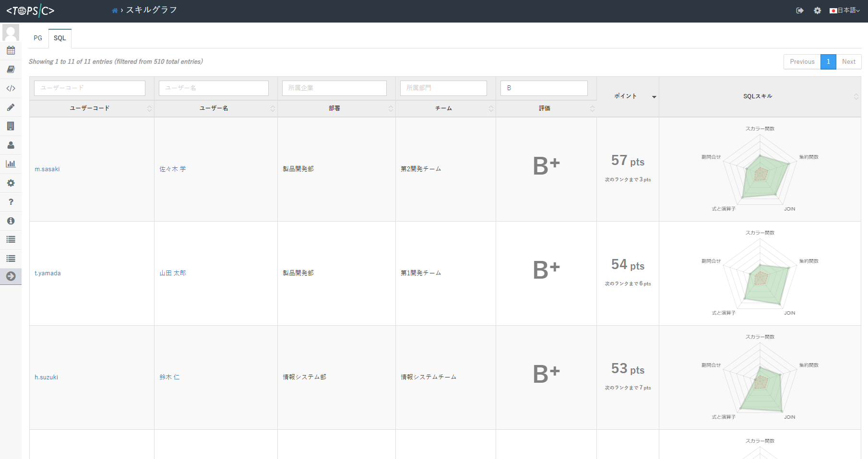Viewport: 868px width, 459px height.
Task: Select the pencil edit icon in sidebar
Action: pos(11,107)
